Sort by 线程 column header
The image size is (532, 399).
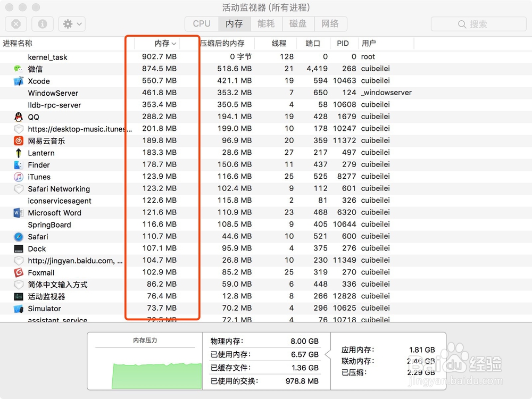click(x=279, y=44)
